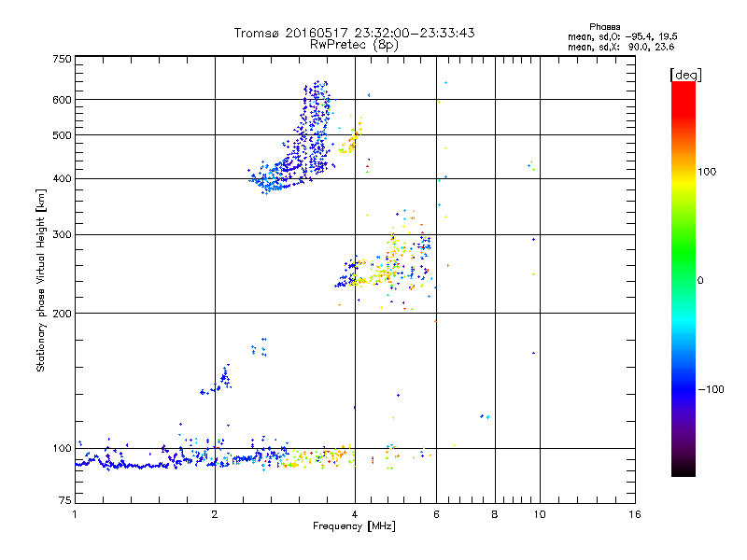This screenshot has width=747, height=560.
Task: Click the '400' y-axis tick label
Action: [x=62, y=179]
